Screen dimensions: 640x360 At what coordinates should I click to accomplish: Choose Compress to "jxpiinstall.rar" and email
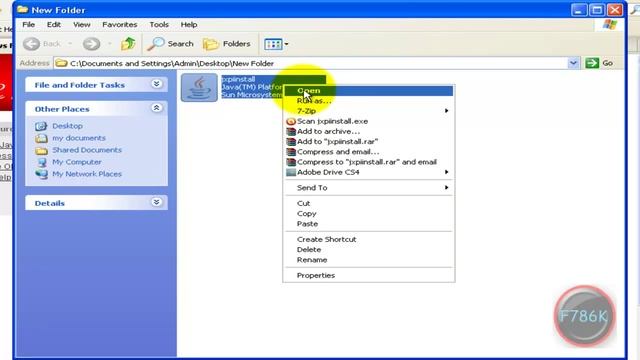tap(369, 162)
